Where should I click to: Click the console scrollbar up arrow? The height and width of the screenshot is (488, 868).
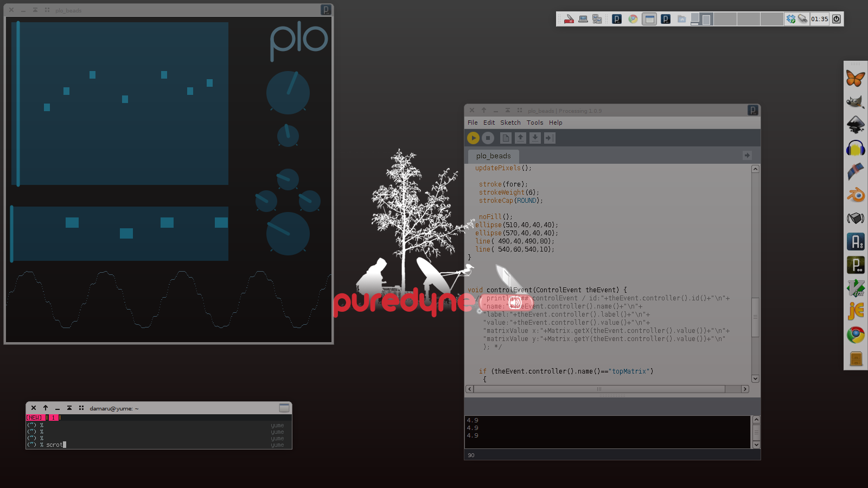pyautogui.click(x=756, y=420)
